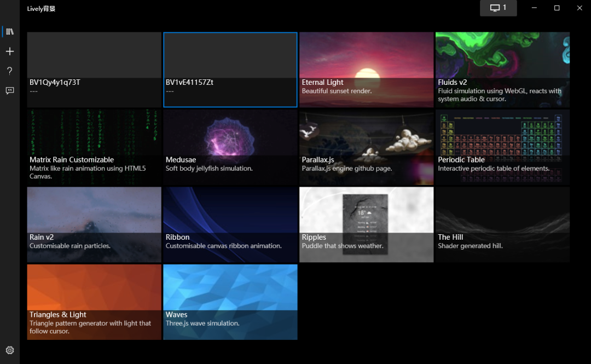The width and height of the screenshot is (591, 364).
Task: Choose The Hill shader wallpaper
Action: point(502,224)
